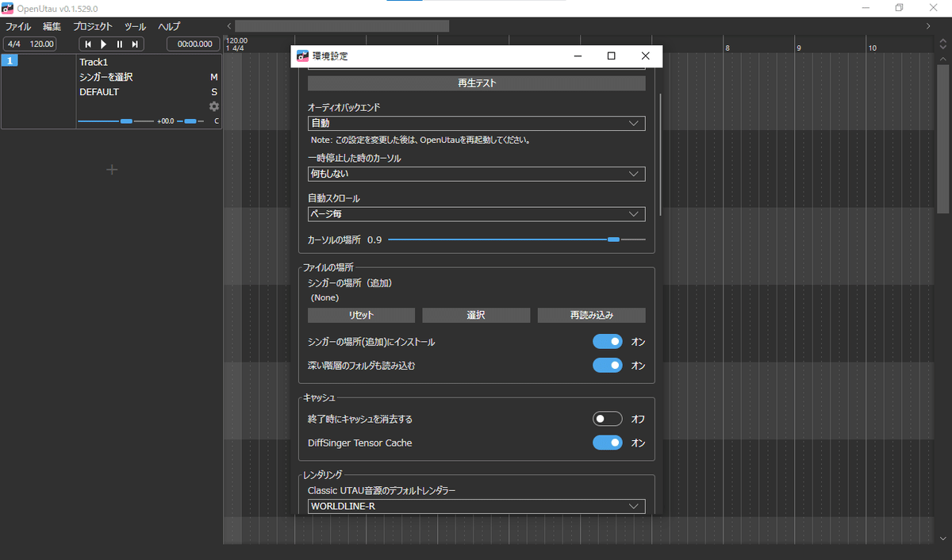952x560 pixels.
Task: Open Track1 settings gear icon
Action: pos(214,106)
